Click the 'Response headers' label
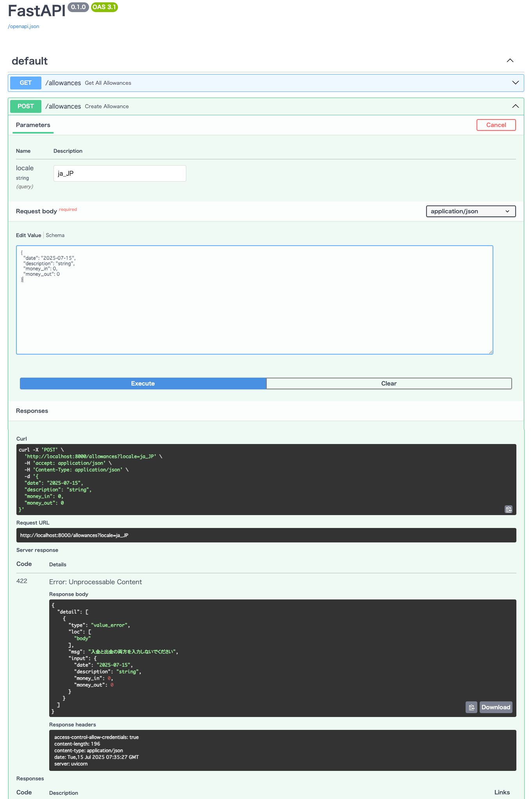This screenshot has height=799, width=532. tap(73, 725)
